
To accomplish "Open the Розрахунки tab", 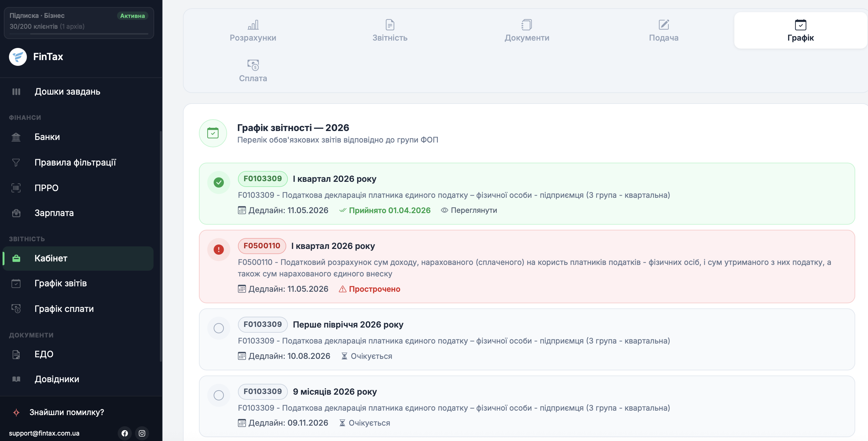I will [253, 30].
